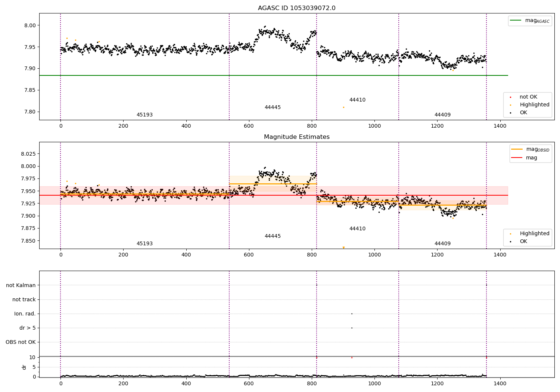Screen dimensions: 560x392
Task: Click the "dr > 5" row label
Action: pyautogui.click(x=28, y=328)
